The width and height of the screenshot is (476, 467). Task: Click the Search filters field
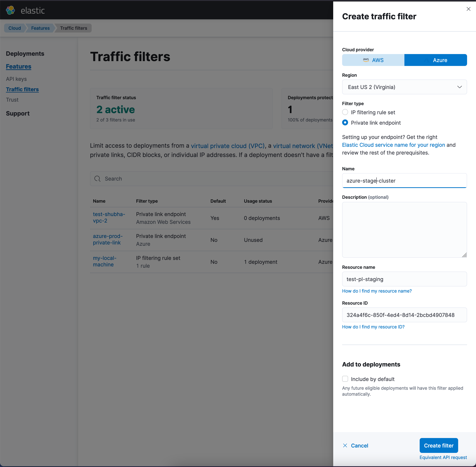pyautogui.click(x=212, y=179)
